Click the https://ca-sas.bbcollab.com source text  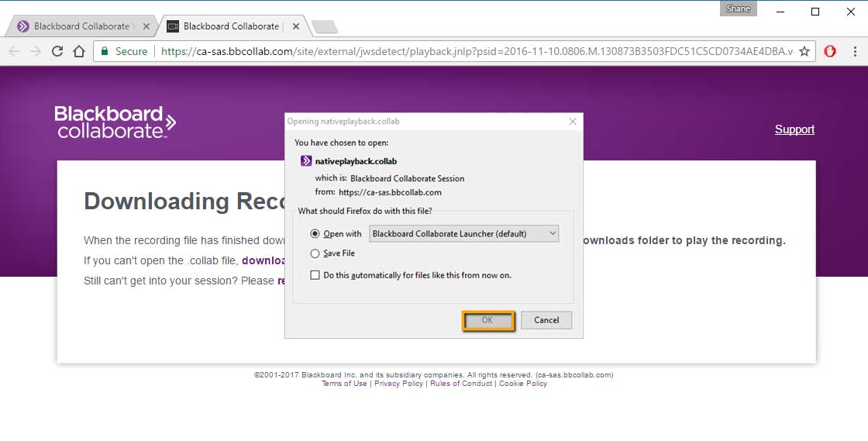391,192
